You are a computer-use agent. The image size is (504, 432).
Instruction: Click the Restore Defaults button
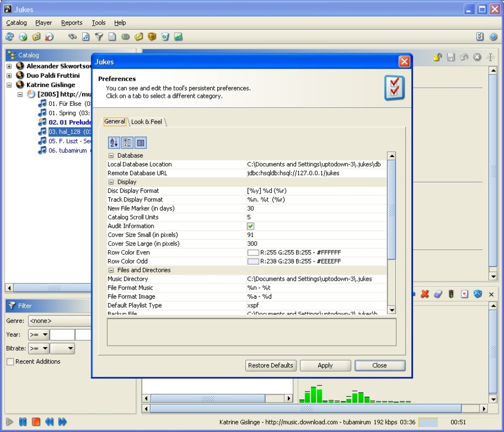271,366
